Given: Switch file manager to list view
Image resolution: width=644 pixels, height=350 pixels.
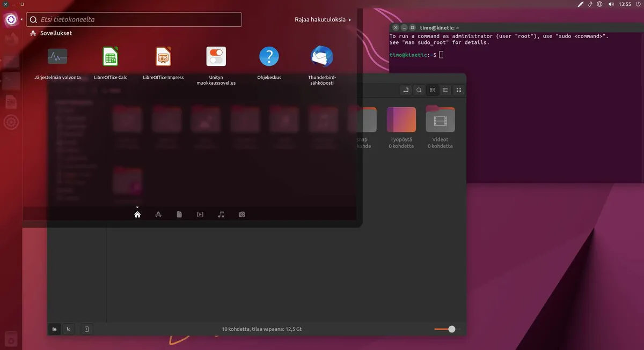Looking at the screenshot, I should click(x=445, y=90).
